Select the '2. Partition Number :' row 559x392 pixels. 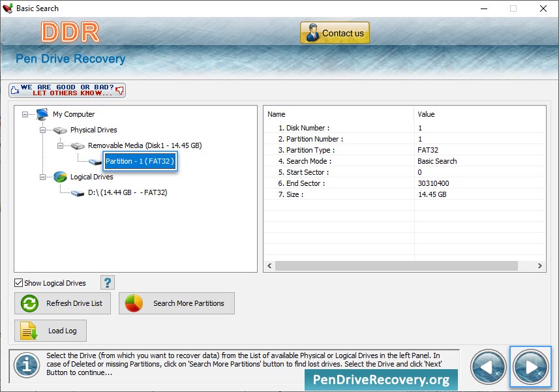405,139
